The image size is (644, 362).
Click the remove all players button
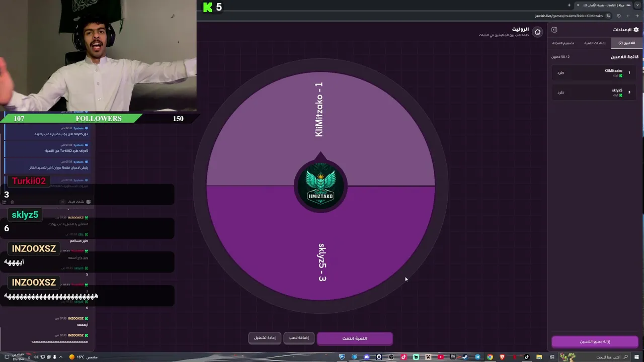[x=595, y=341]
